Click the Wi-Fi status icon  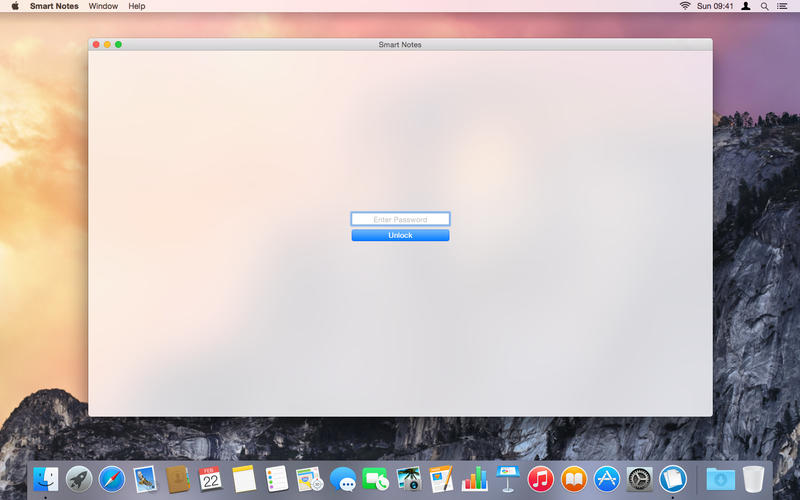(x=685, y=6)
